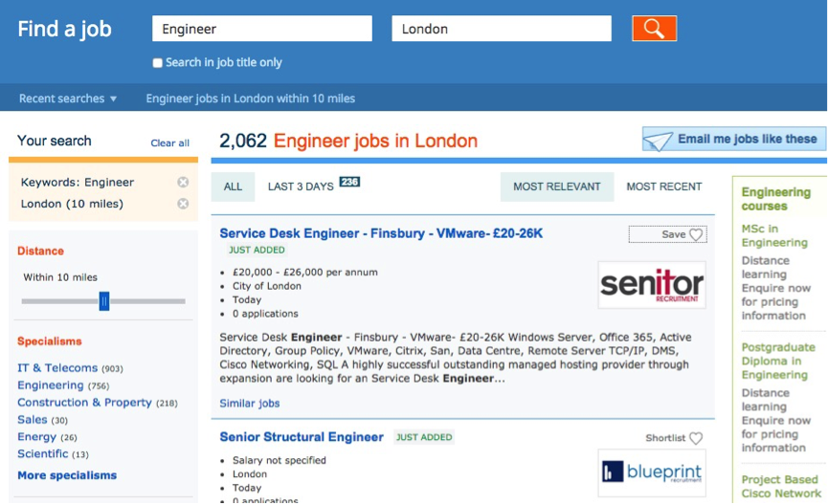Open Postgraduate Diploma in Engineering link
The width and height of the screenshot is (828, 504).
point(778,361)
